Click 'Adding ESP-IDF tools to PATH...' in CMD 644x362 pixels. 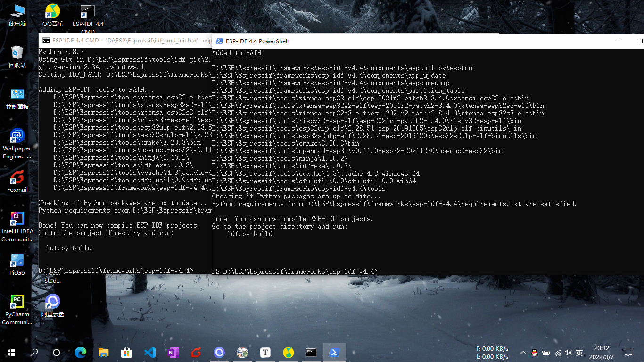[96, 90]
